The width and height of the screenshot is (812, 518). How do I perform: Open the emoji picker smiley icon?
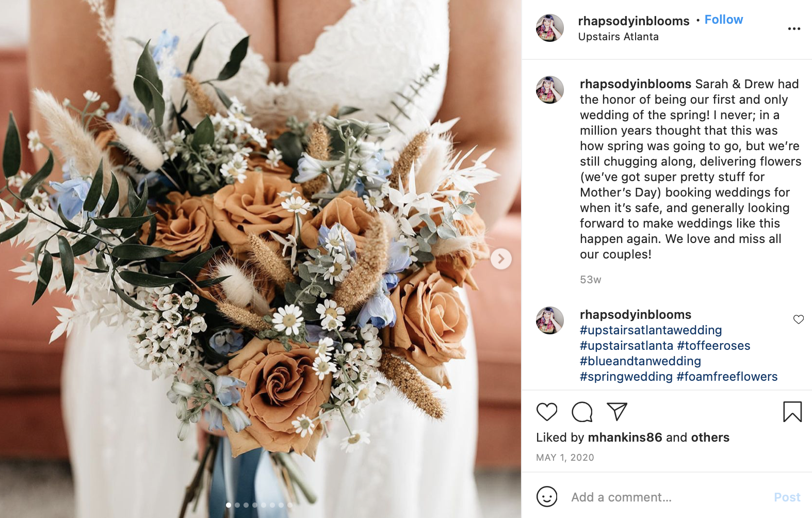(547, 497)
